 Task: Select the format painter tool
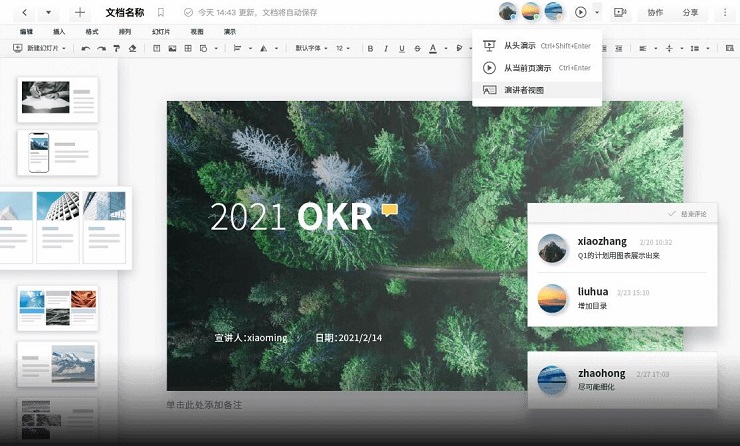point(116,48)
